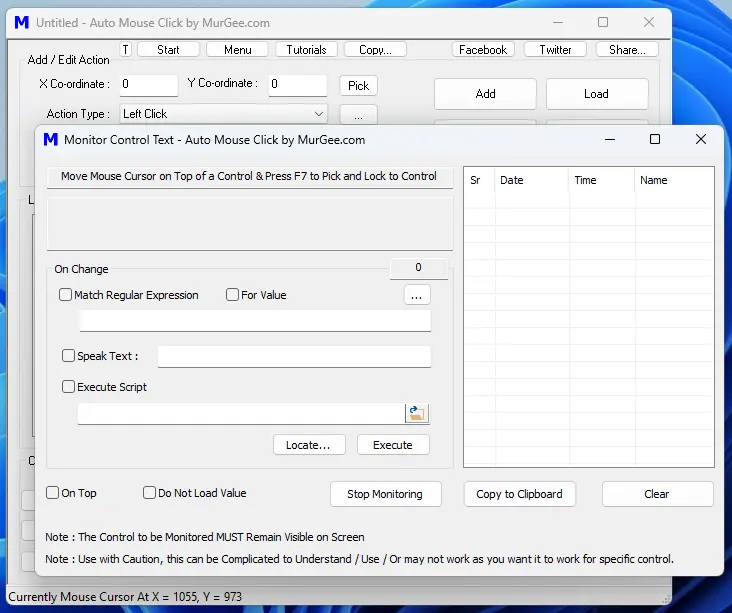Click the empty monitored control text box
Image resolution: width=732 pixels, height=613 pixels.
point(250,224)
